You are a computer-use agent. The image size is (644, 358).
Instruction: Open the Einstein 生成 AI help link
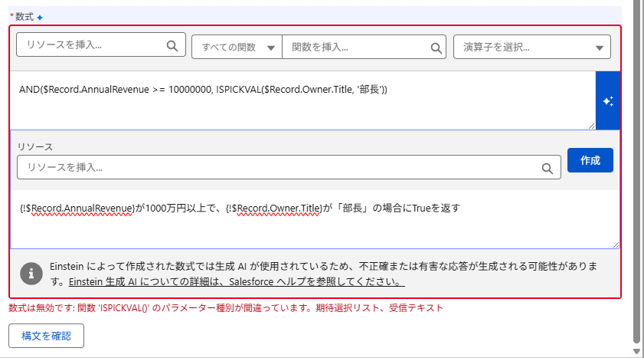[236, 281]
